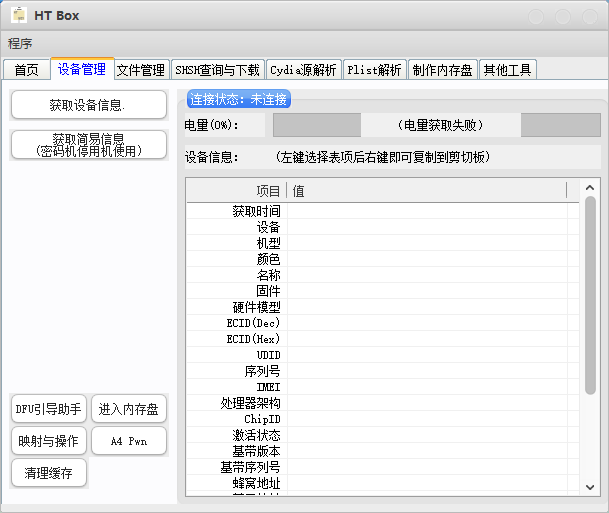The height and width of the screenshot is (513, 609).
Task: Select the IMEI row
Action: [x=382, y=387]
